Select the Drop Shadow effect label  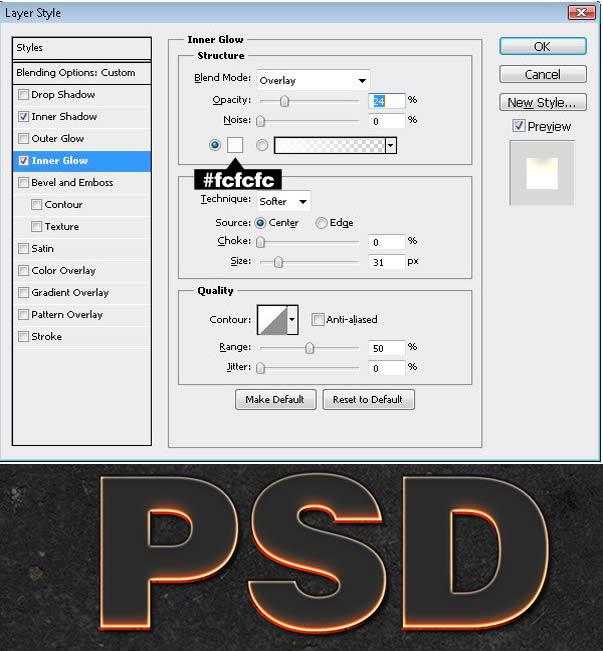(x=63, y=95)
